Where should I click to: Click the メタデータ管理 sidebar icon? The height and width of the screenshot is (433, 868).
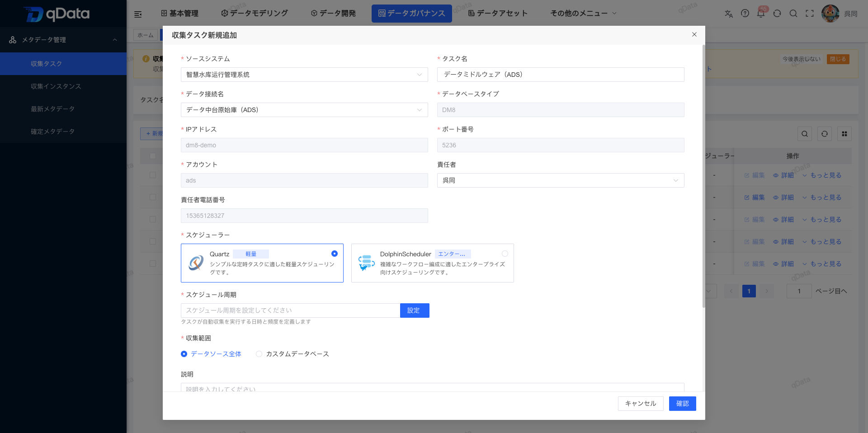point(13,40)
